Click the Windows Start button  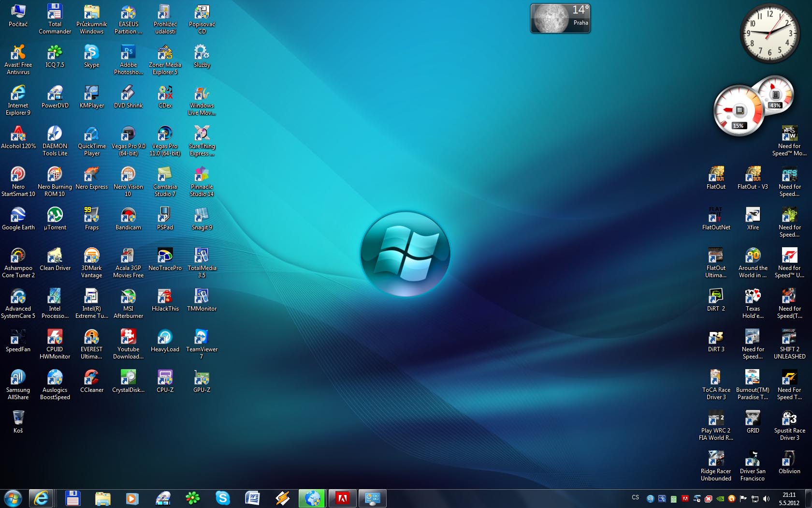[13, 498]
